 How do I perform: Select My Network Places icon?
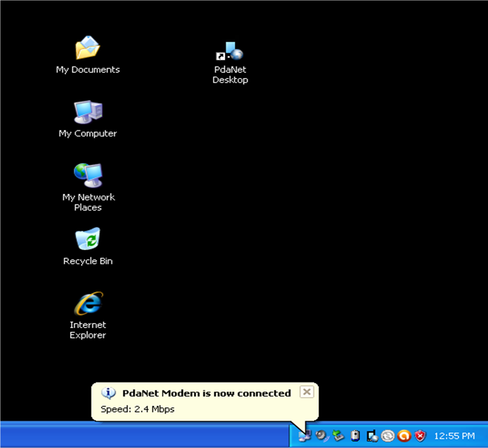click(88, 175)
